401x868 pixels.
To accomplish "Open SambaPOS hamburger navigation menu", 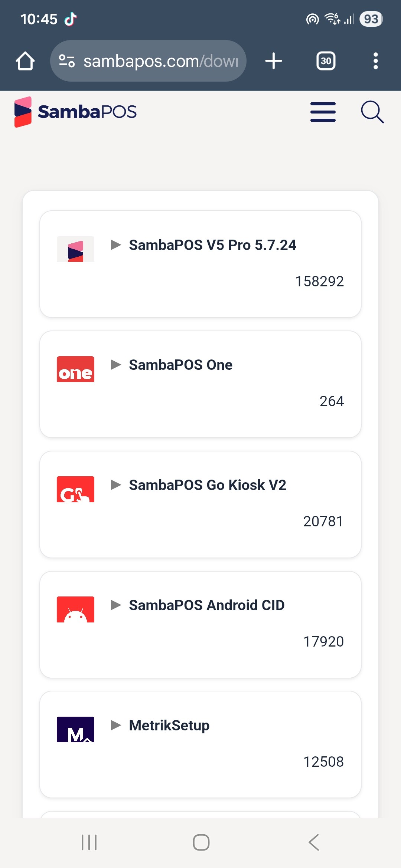I will pos(323,112).
